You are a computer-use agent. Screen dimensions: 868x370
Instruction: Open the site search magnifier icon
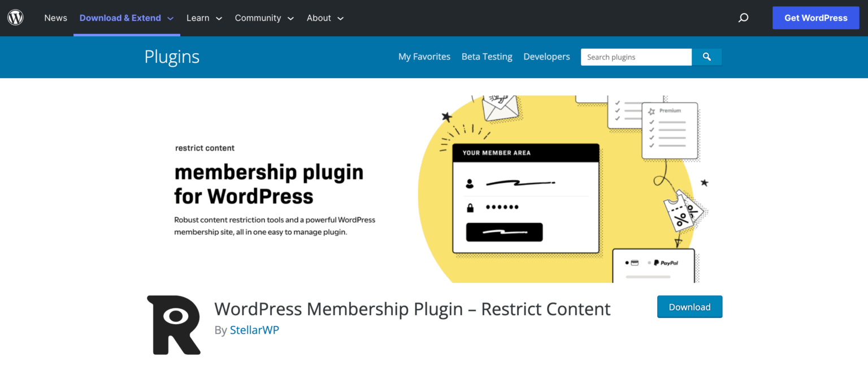[743, 18]
